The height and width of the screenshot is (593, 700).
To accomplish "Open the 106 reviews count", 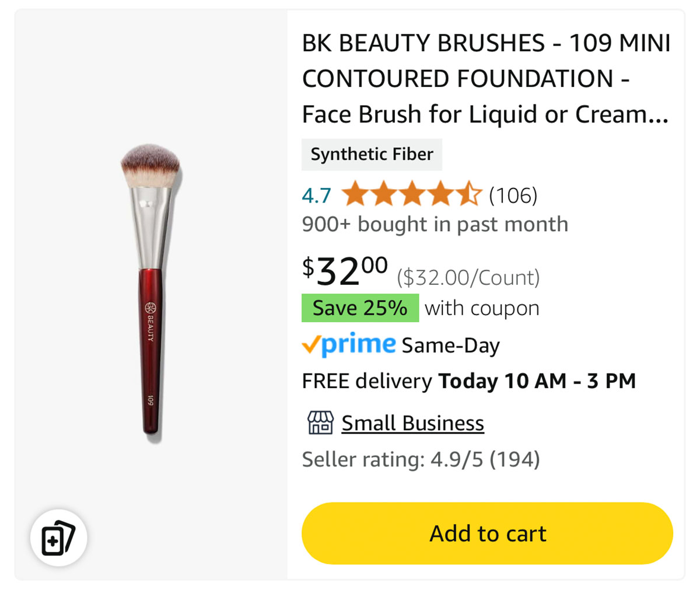I will click(513, 195).
